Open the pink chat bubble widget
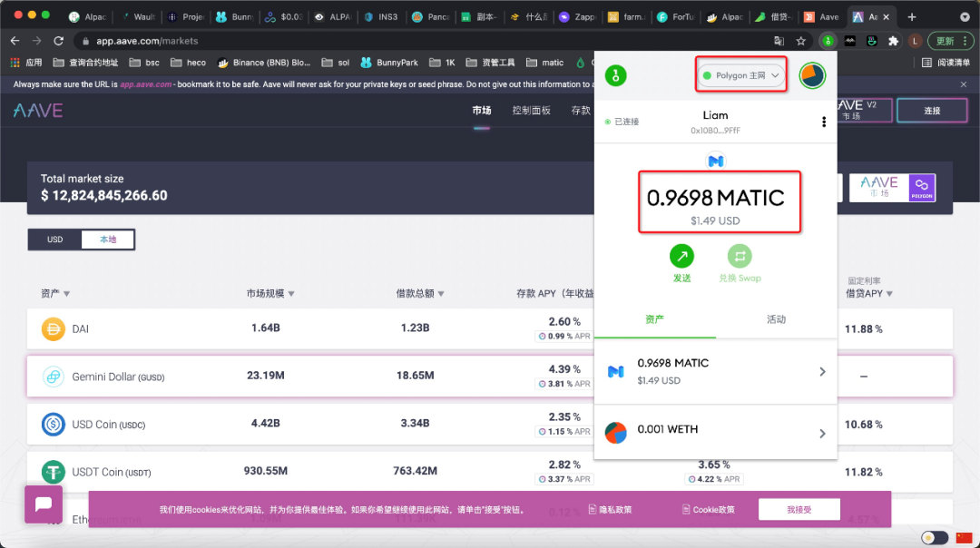 (x=43, y=505)
